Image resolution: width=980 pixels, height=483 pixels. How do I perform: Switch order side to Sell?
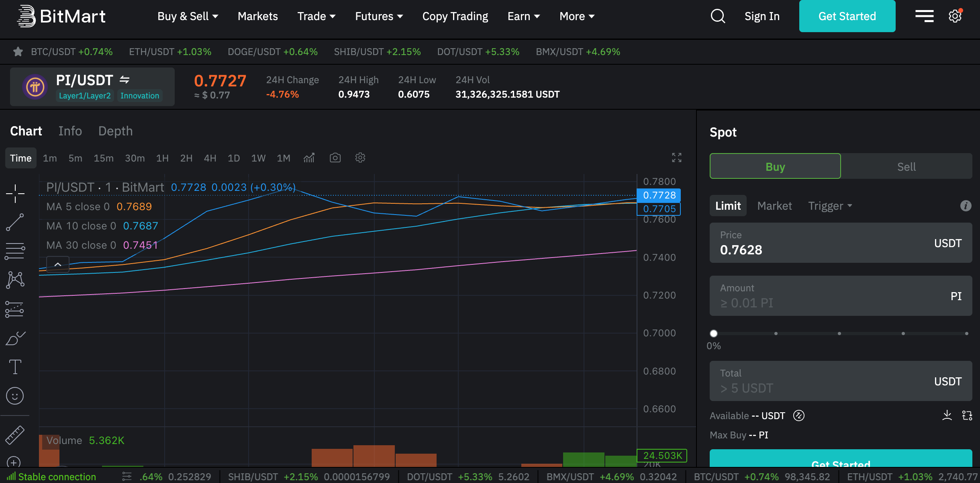click(906, 166)
